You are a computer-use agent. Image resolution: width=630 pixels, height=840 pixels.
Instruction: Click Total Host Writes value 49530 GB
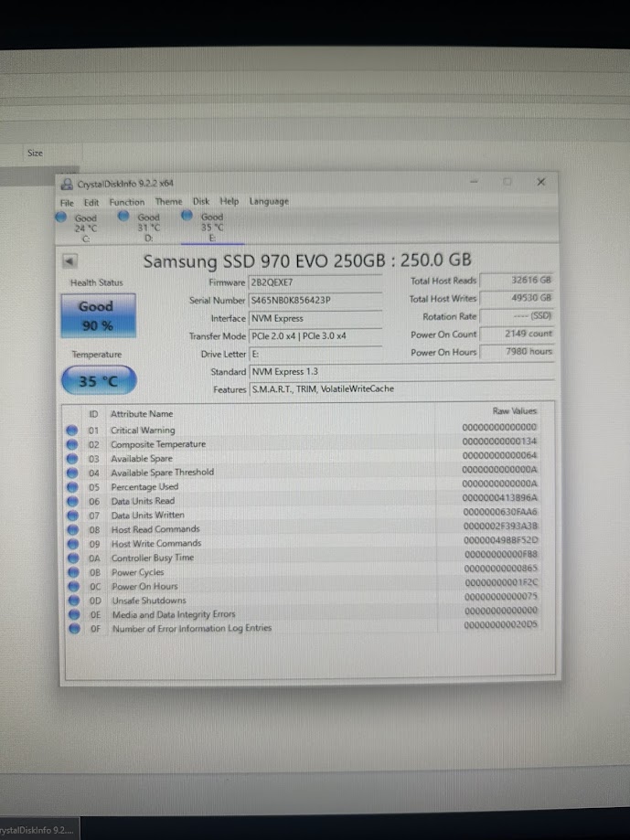[x=517, y=298]
